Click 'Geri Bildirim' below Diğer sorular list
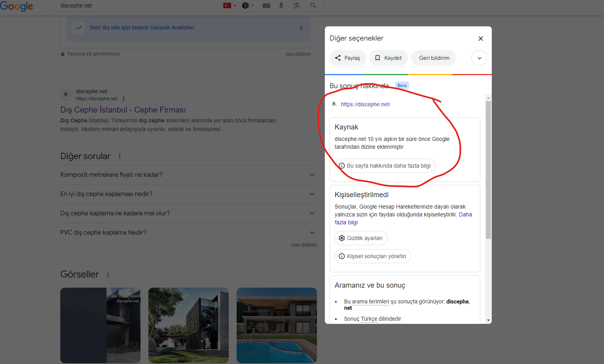This screenshot has width=604, height=364. pyautogui.click(x=304, y=245)
